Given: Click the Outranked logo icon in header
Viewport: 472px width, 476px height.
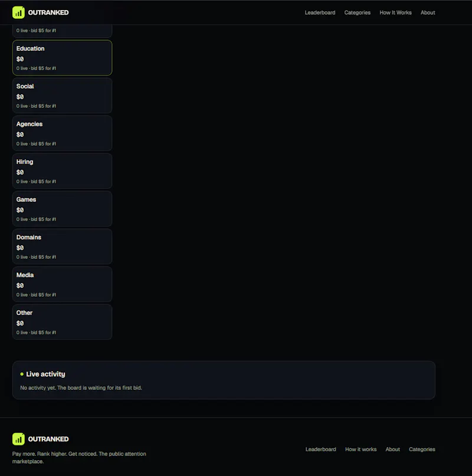Looking at the screenshot, I should click(x=18, y=12).
